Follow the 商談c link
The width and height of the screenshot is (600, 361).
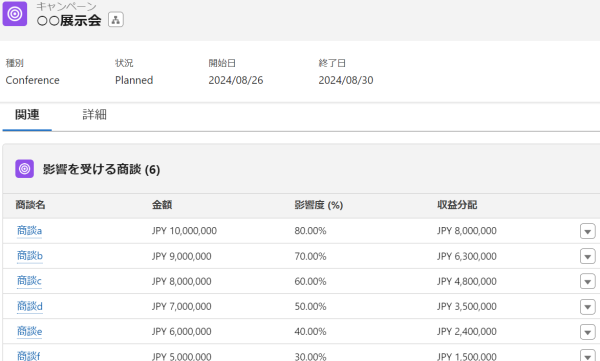(29, 281)
